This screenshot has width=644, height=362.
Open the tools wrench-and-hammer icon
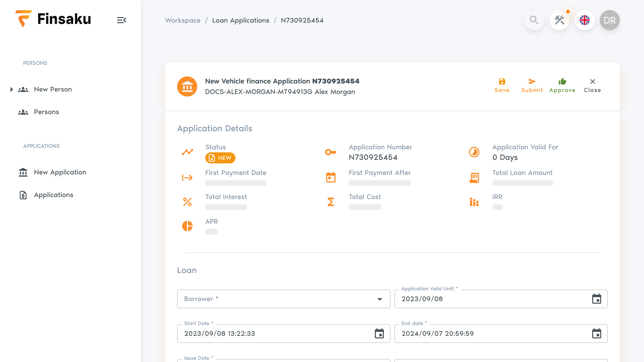tap(559, 20)
